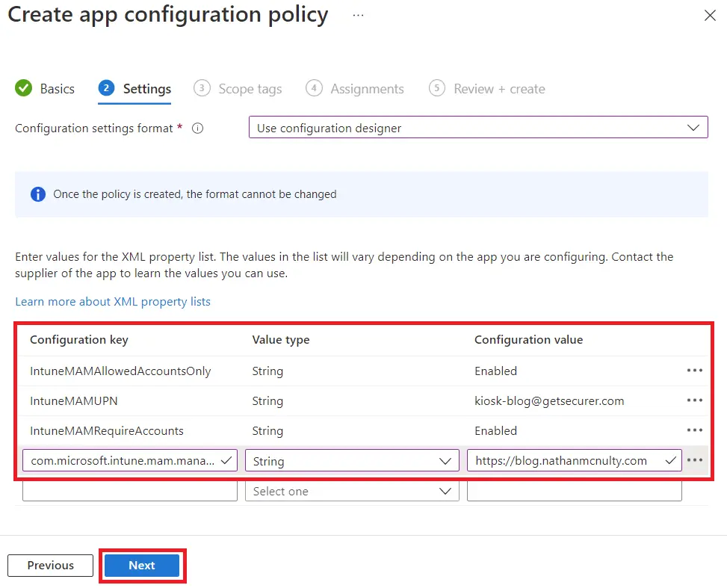This screenshot has width=727, height=588.
Task: Open Learn more about XML property lists link
Action: (113, 302)
